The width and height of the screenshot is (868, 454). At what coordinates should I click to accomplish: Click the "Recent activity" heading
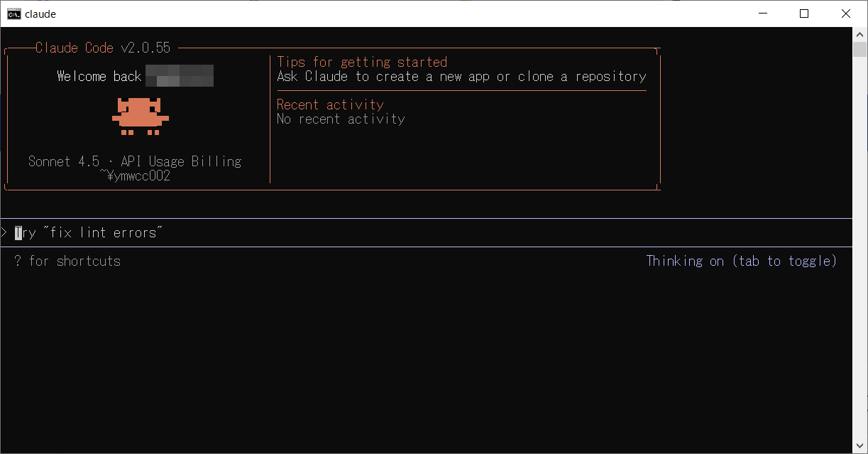click(x=330, y=104)
